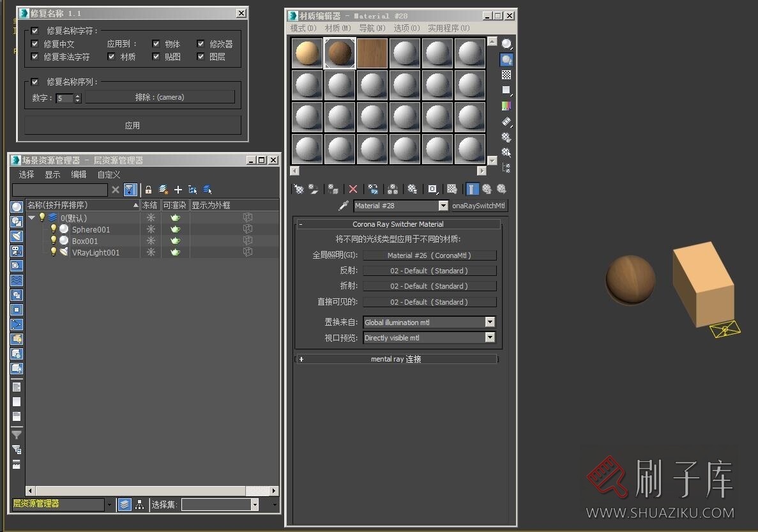The image size is (758, 532).
Task: Click lock icon in scene explorer toolbar
Action: click(x=148, y=190)
